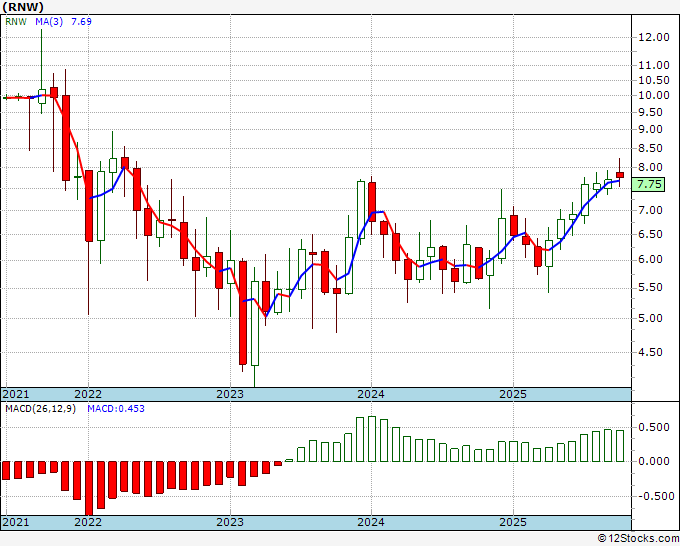Viewport: 680px width, 546px height.
Task: Click the tallest green MACD bar at 2024
Action: coord(372,439)
